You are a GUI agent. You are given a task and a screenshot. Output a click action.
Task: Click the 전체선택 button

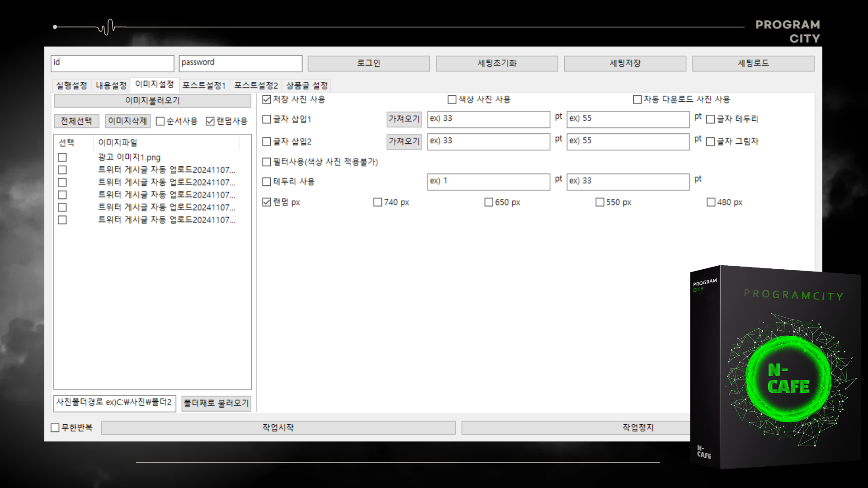(76, 121)
